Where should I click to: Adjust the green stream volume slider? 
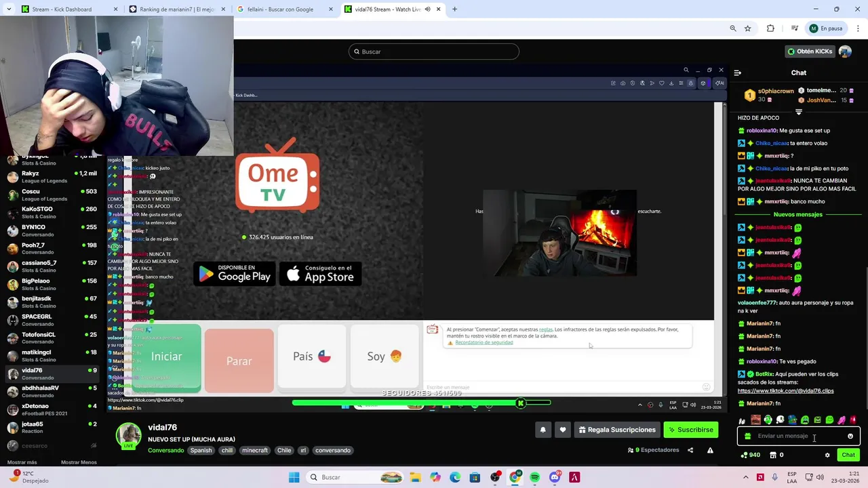421,403
